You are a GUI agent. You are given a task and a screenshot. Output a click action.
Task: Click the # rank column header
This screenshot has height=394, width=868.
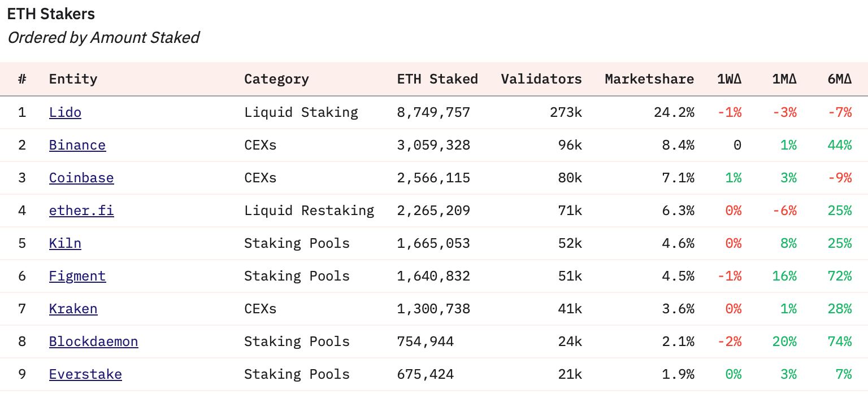(22, 79)
